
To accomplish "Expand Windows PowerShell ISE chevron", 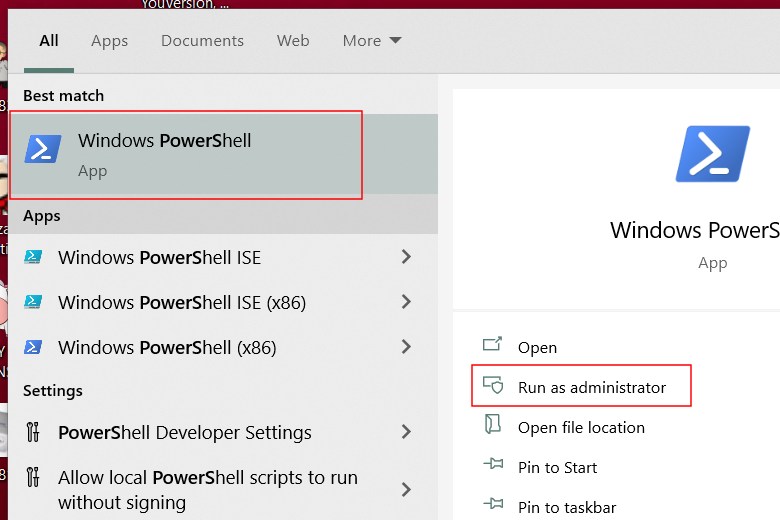I will 406,257.
